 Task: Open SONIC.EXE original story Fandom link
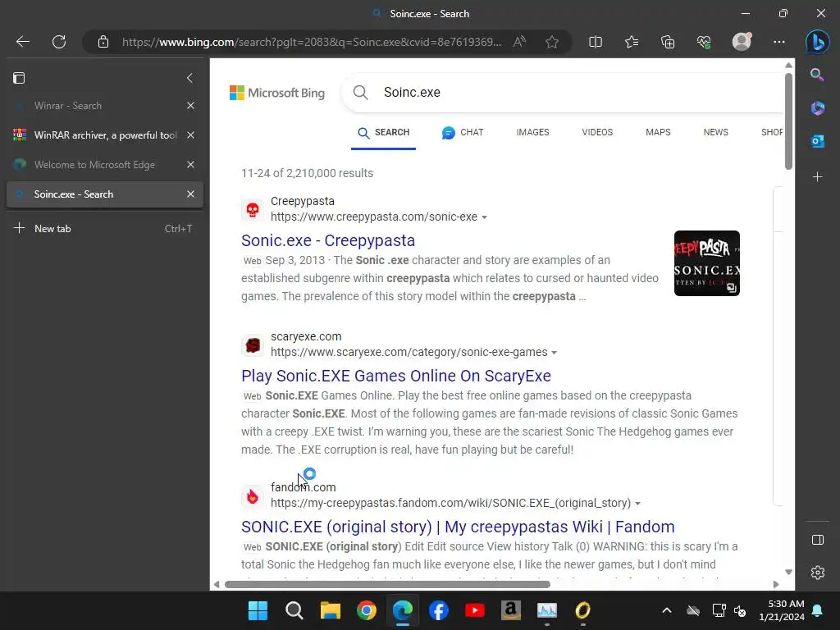(458, 527)
